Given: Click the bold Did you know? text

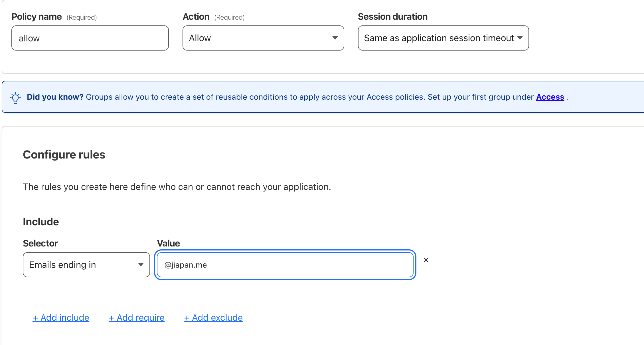Looking at the screenshot, I should 55,97.
